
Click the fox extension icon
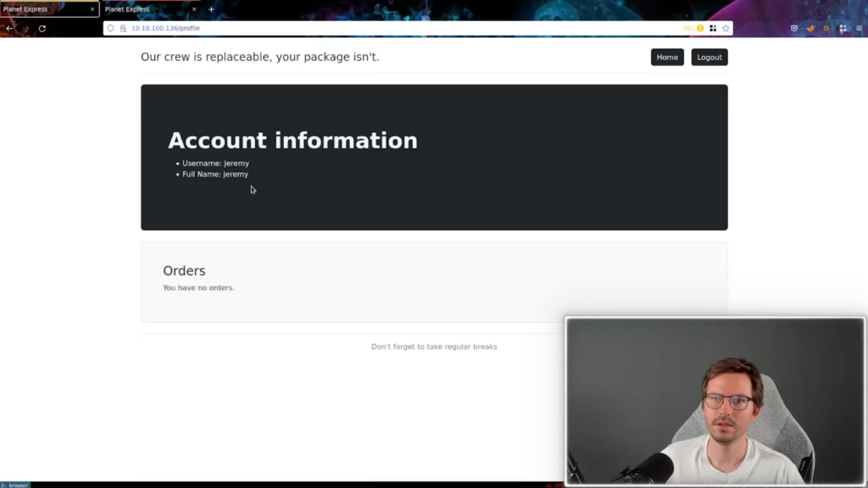[x=810, y=28]
